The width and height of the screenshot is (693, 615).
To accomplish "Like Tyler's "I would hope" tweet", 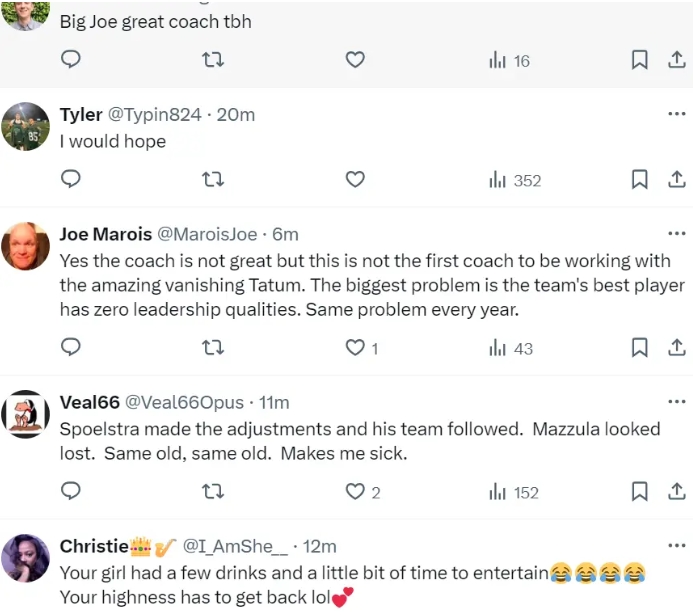I will pos(355,180).
